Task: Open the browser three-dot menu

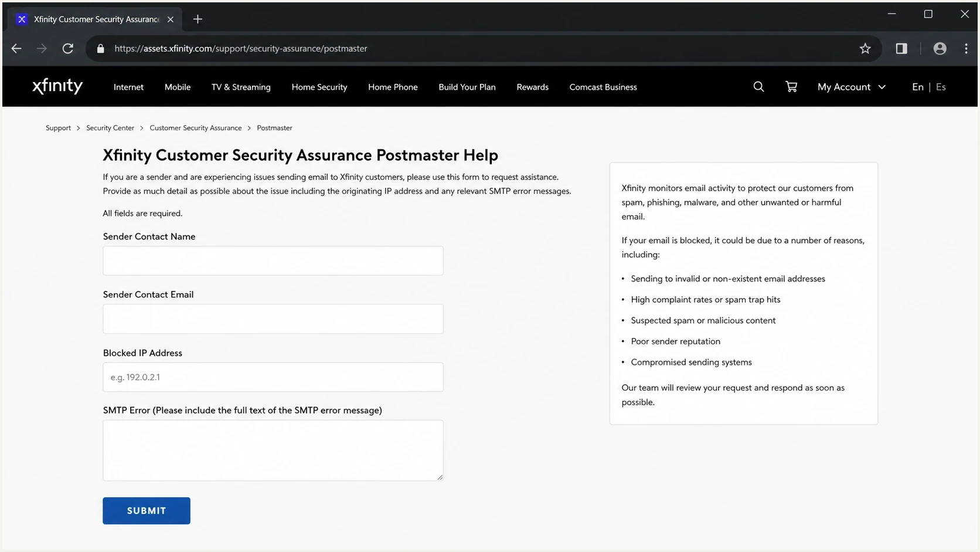Action: (966, 49)
